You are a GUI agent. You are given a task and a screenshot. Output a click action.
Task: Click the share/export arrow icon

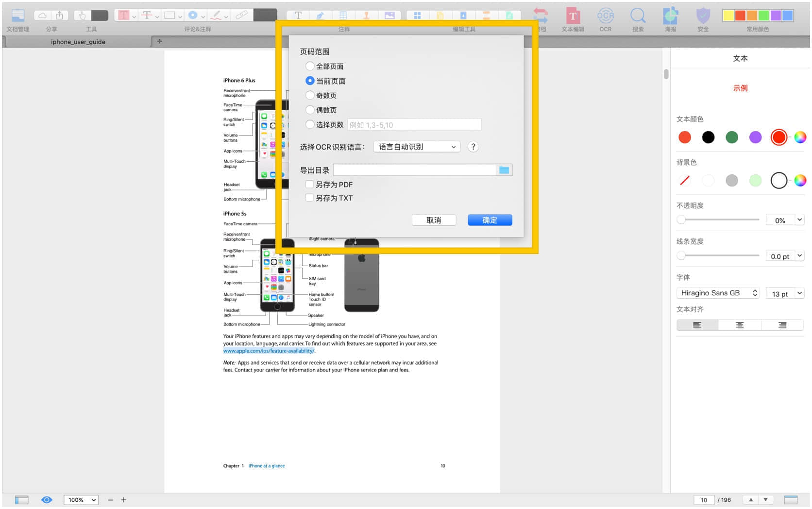click(59, 16)
